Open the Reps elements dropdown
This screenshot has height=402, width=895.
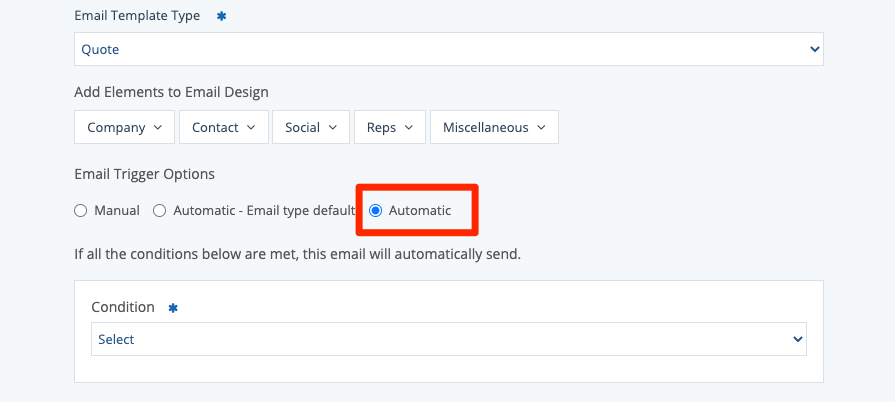point(389,127)
